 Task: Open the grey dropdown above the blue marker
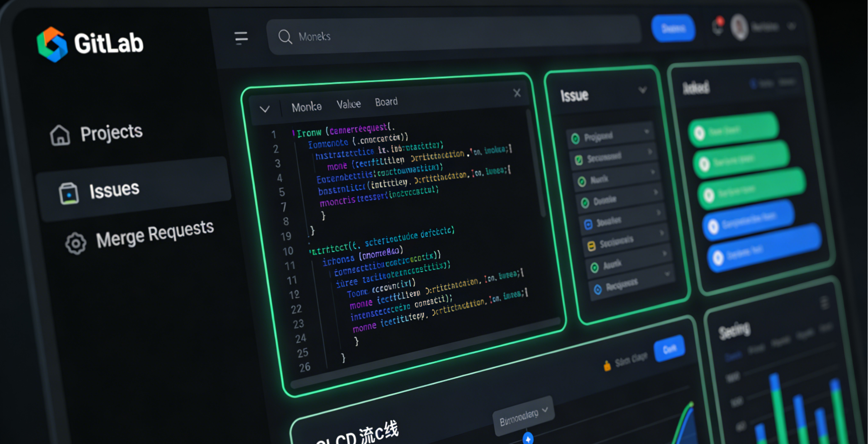point(524,416)
